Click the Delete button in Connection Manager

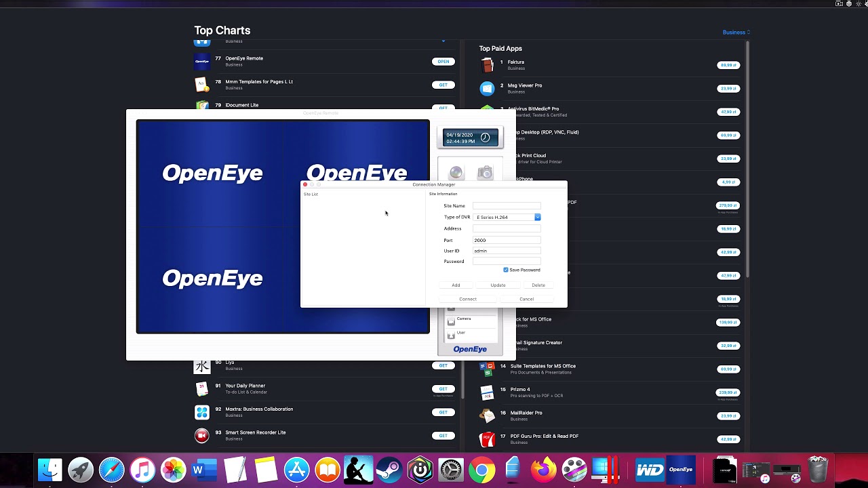point(538,285)
